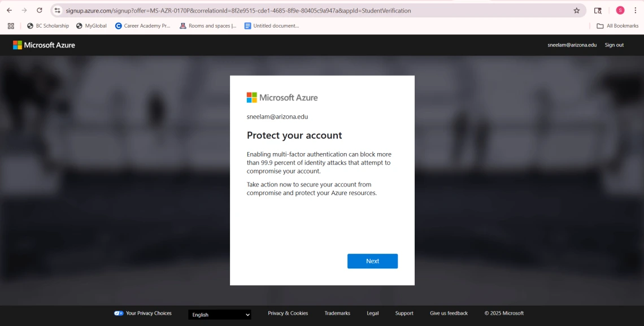Image resolution: width=644 pixels, height=326 pixels.
Task: Click sneelam@arizona.edu in the top header
Action: click(572, 45)
